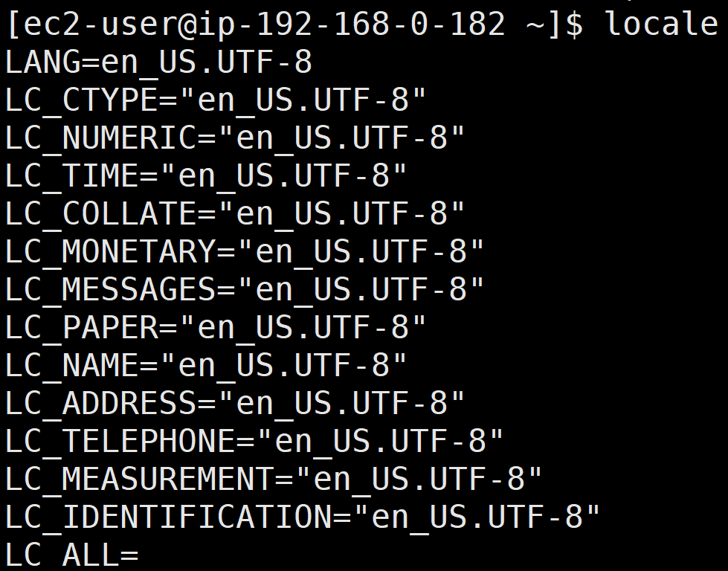Viewport: 728px width, 571px height.
Task: Click the LC_NUMERIC output line
Action: [235, 138]
